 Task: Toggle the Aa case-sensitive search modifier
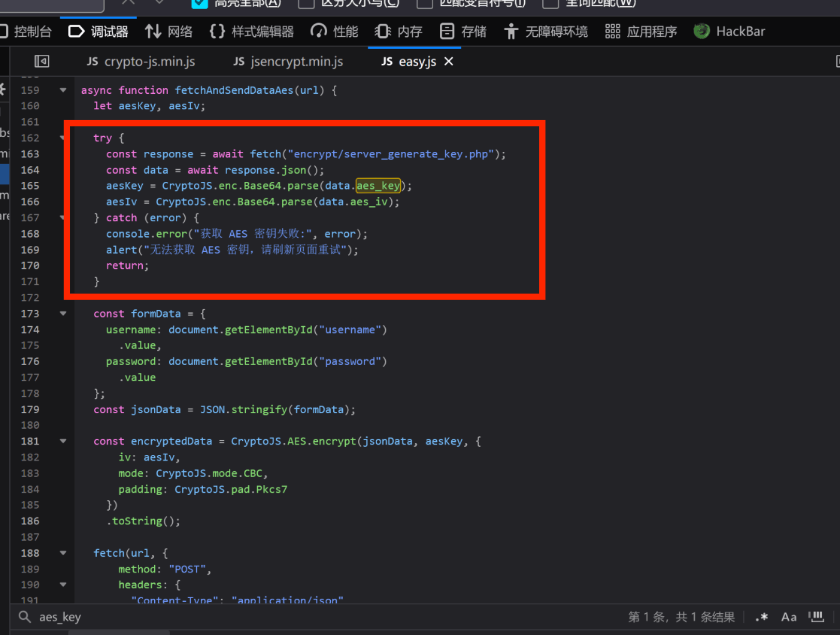pyautogui.click(x=789, y=617)
